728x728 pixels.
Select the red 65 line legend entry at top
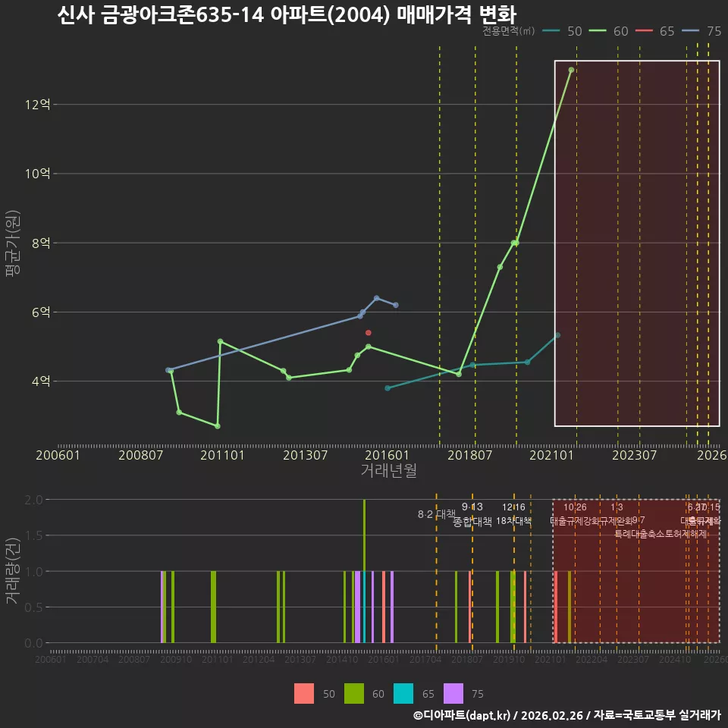point(655,31)
